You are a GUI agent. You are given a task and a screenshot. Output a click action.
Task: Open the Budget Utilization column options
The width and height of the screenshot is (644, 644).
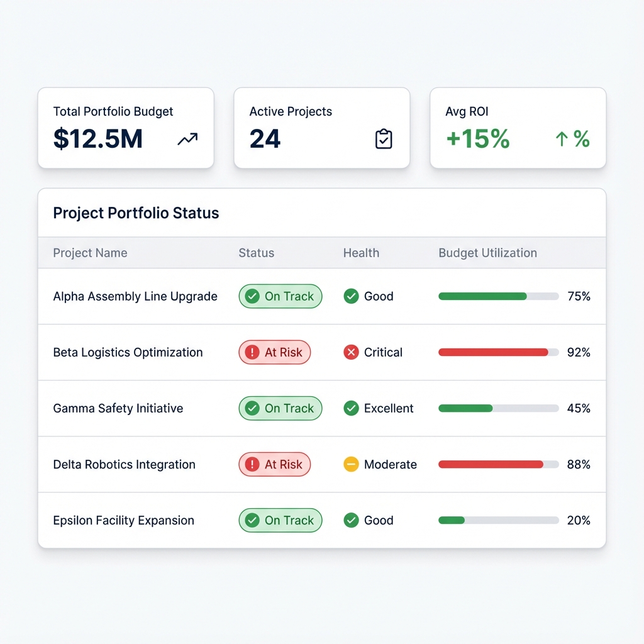487,253
